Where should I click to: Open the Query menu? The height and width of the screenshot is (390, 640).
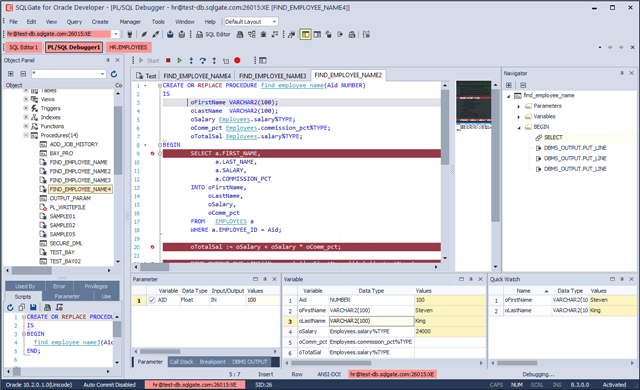point(74,22)
